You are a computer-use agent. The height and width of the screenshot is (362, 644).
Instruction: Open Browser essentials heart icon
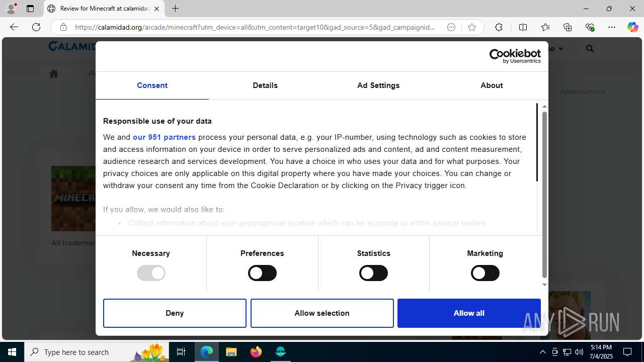point(590,27)
